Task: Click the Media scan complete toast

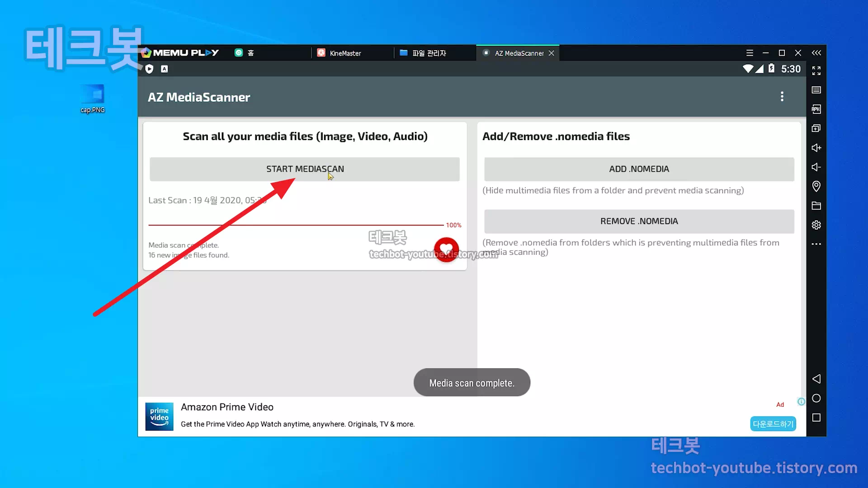Action: pos(472,383)
